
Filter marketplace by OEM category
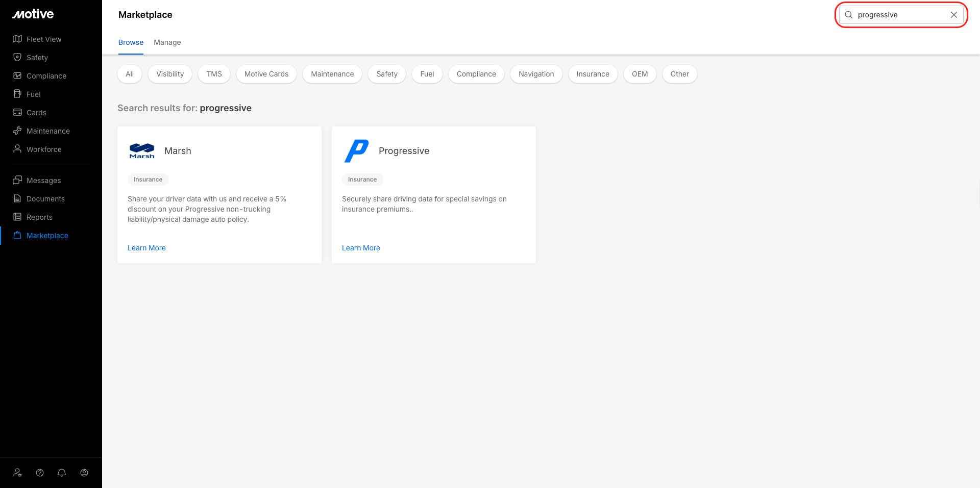pos(640,74)
